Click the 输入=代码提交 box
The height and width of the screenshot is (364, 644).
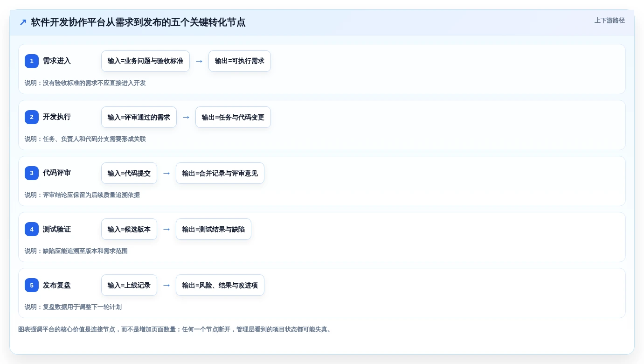[129, 173]
